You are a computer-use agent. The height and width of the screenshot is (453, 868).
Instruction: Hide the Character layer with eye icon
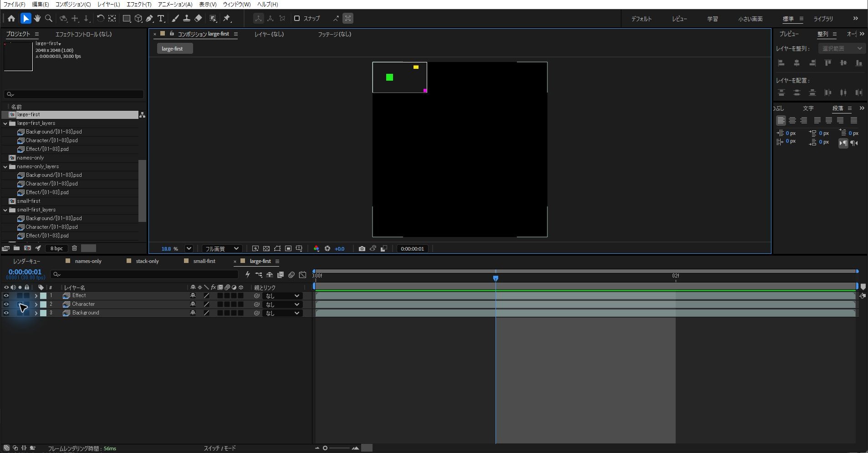coord(6,304)
